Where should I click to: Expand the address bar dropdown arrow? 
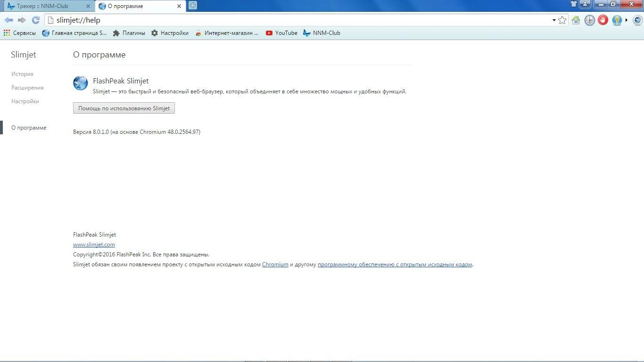(554, 20)
